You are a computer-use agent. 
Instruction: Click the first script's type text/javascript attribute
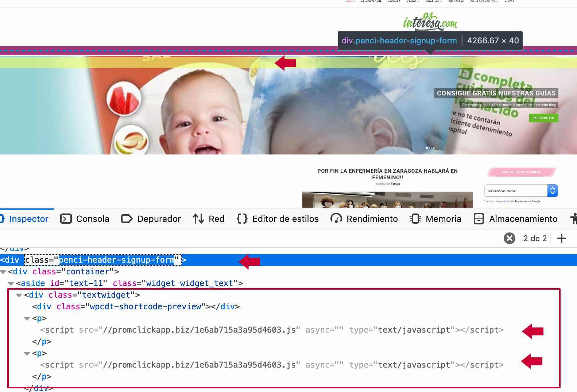(x=402, y=330)
